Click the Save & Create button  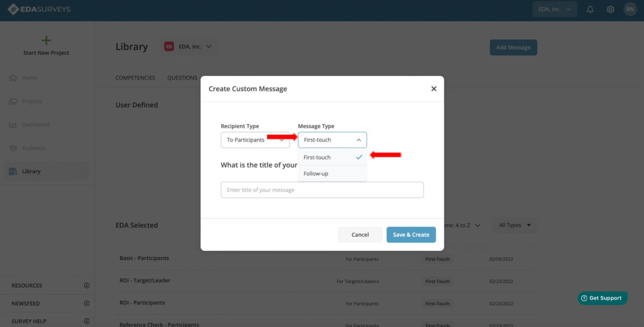click(x=411, y=235)
